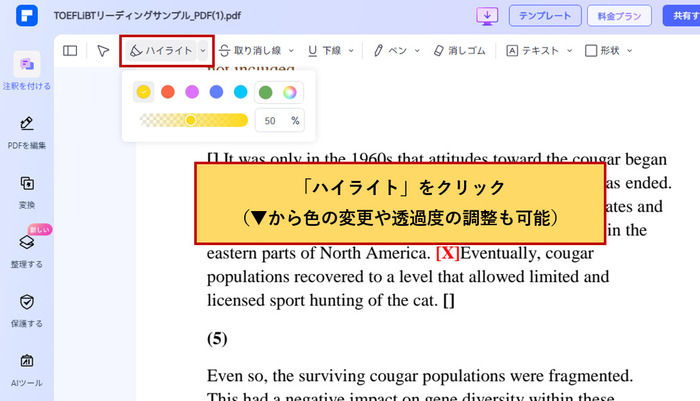Screen dimensions: 700x401
Task: Click the テンプレート button
Action: click(x=547, y=16)
